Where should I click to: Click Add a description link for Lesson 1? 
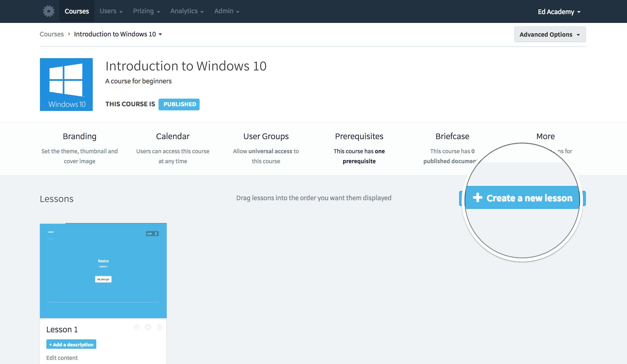(x=71, y=344)
